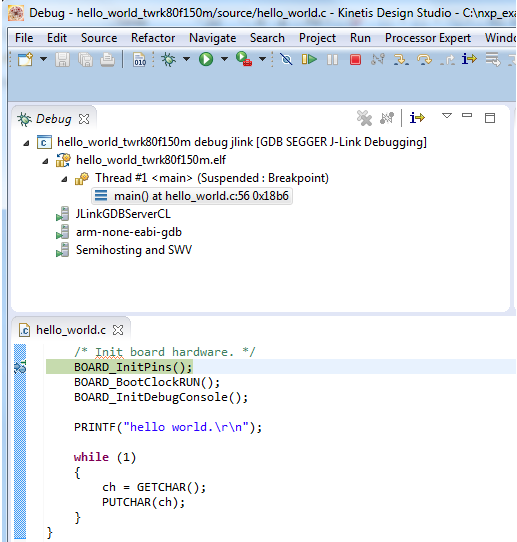Open the Debug launch dropdown arrow

click(x=187, y=59)
